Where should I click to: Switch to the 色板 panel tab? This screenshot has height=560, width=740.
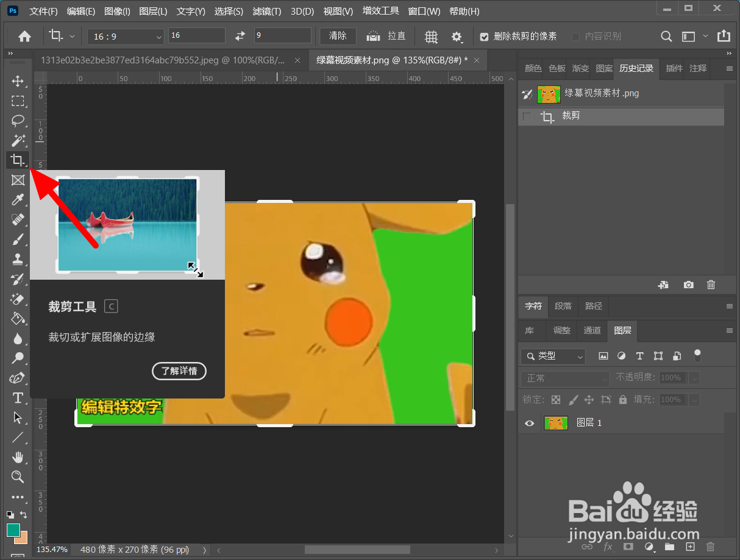point(557,68)
